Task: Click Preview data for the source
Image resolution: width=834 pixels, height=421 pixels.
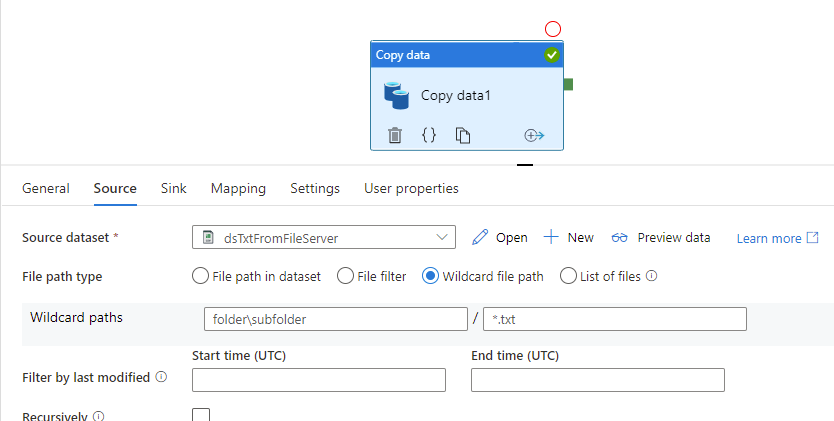Action: (x=661, y=237)
